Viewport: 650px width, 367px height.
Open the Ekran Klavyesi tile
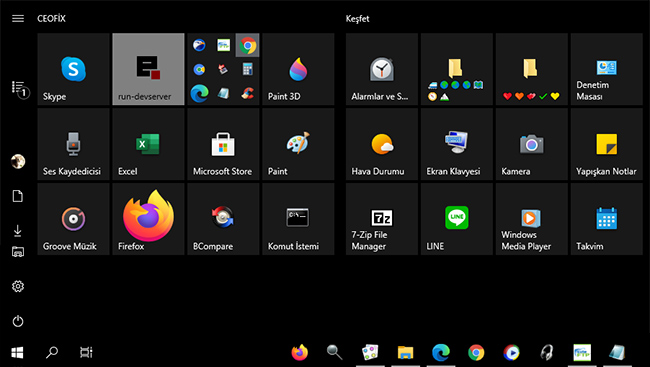coord(457,144)
